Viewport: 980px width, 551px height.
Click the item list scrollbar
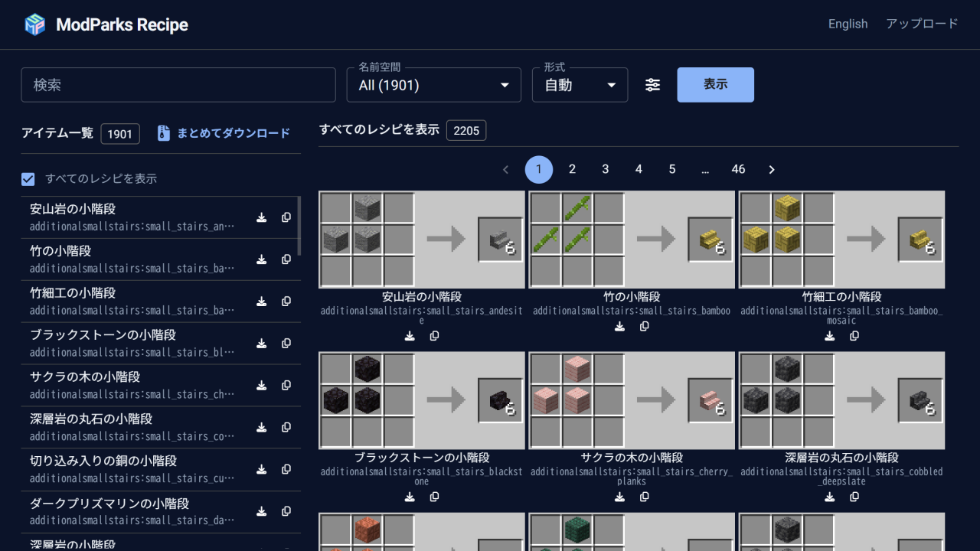299,226
